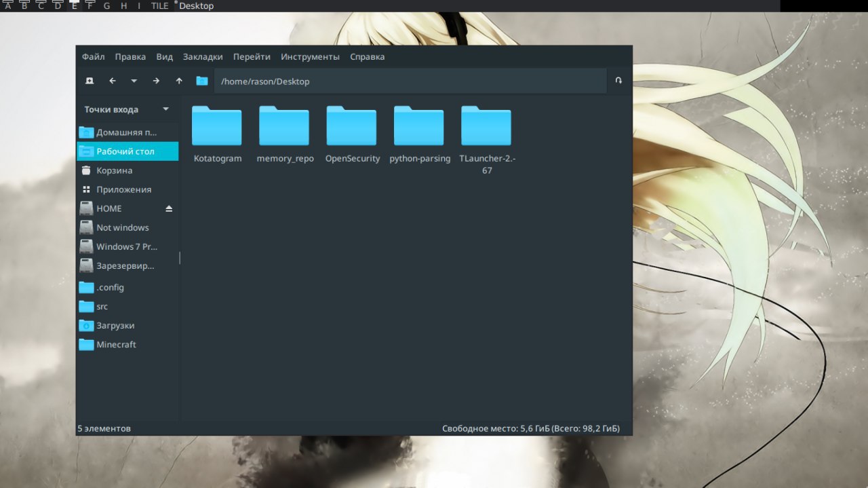Click the free space status text
The height and width of the screenshot is (488, 868).
(530, 428)
